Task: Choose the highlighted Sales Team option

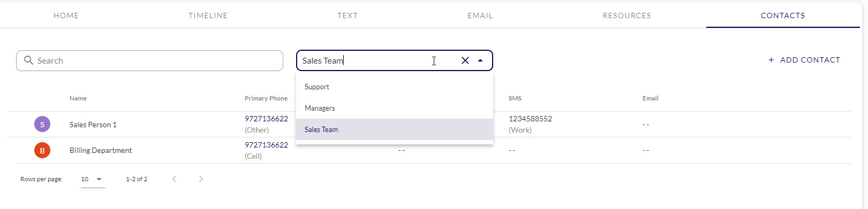Action: coord(395,129)
